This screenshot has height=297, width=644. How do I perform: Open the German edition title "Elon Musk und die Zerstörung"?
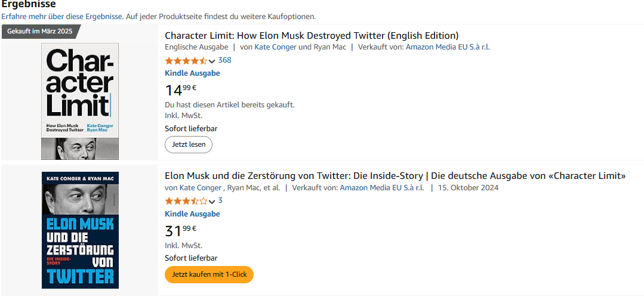point(395,176)
